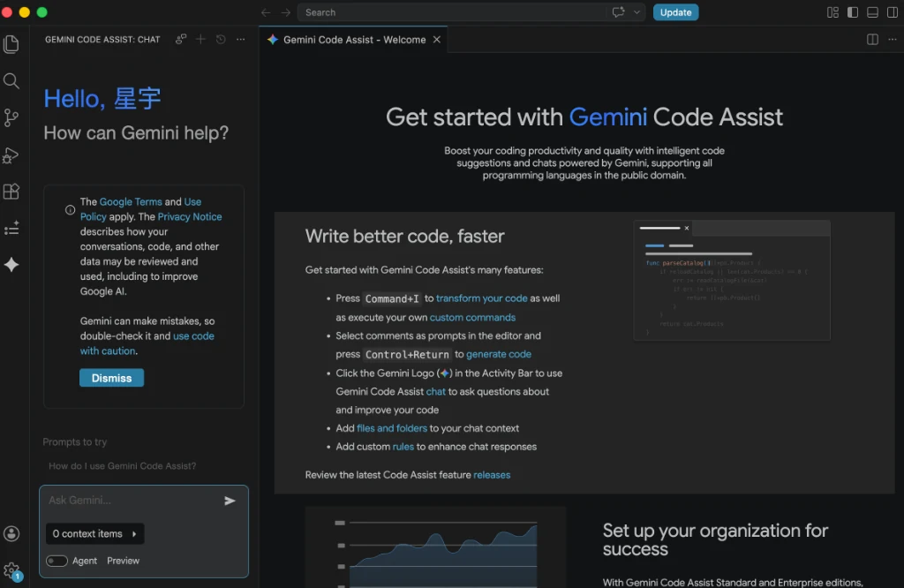Open the list icon view in the Activity Bar
The width and height of the screenshot is (904, 588).
coord(11,229)
